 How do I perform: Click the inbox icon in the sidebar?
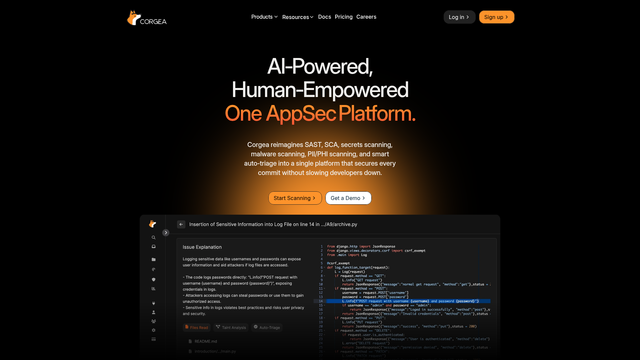pyautogui.click(x=153, y=247)
